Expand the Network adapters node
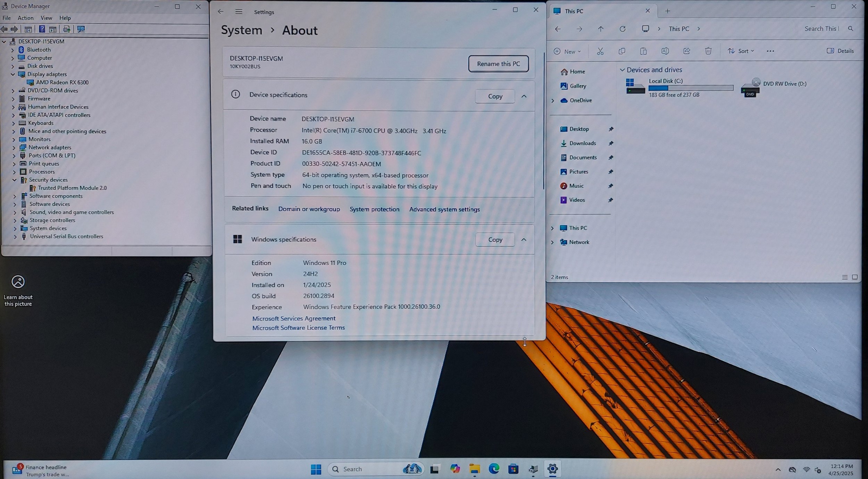Image resolution: width=868 pixels, height=479 pixels. (14, 148)
